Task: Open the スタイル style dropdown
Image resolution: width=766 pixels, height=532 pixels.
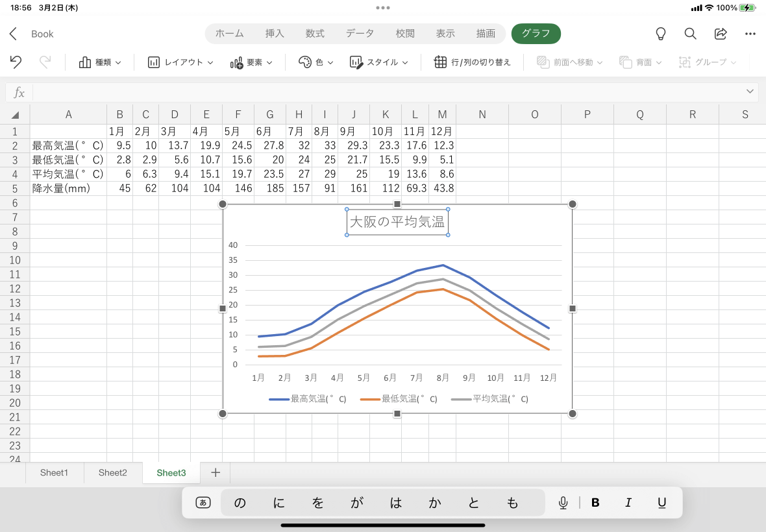Action: (x=378, y=62)
